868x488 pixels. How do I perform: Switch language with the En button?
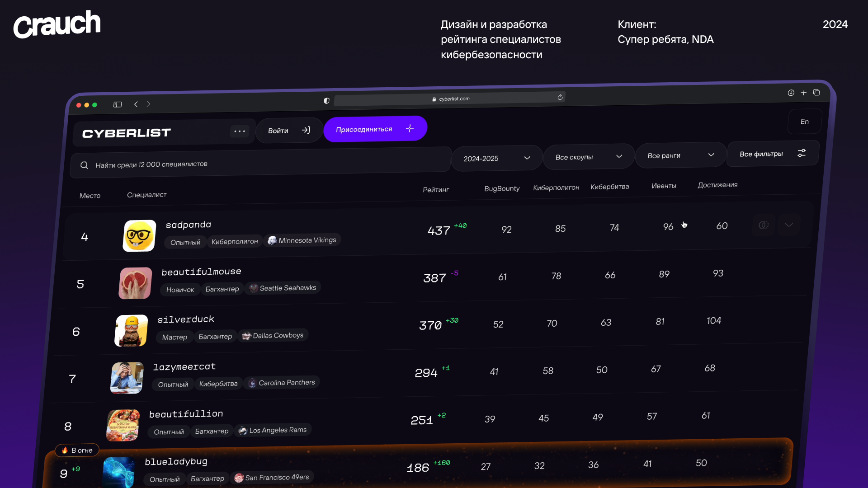(x=805, y=122)
